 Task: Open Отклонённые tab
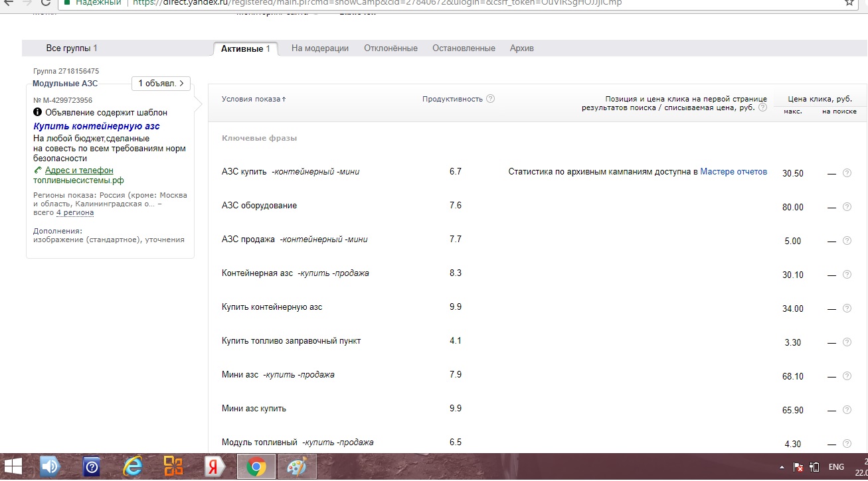pyautogui.click(x=391, y=48)
